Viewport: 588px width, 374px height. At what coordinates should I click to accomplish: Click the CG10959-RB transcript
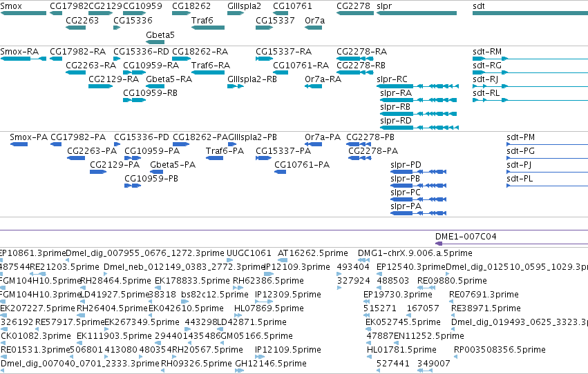134,100
